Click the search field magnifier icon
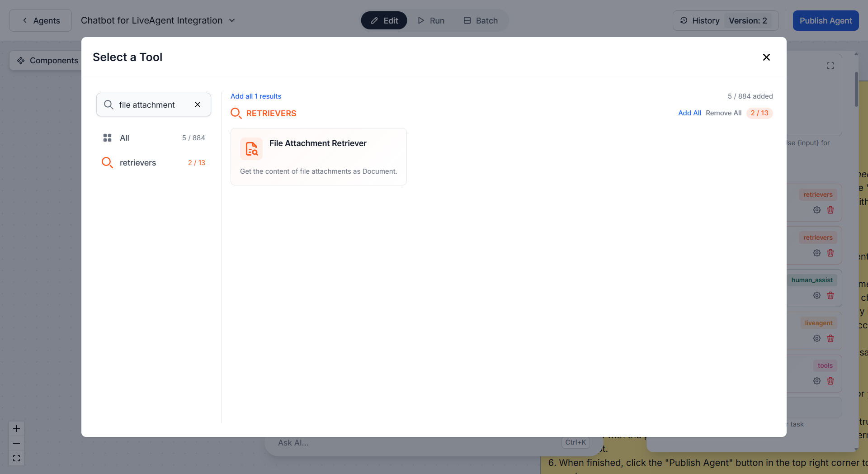Screen dimensions: 868x474 click(108, 104)
